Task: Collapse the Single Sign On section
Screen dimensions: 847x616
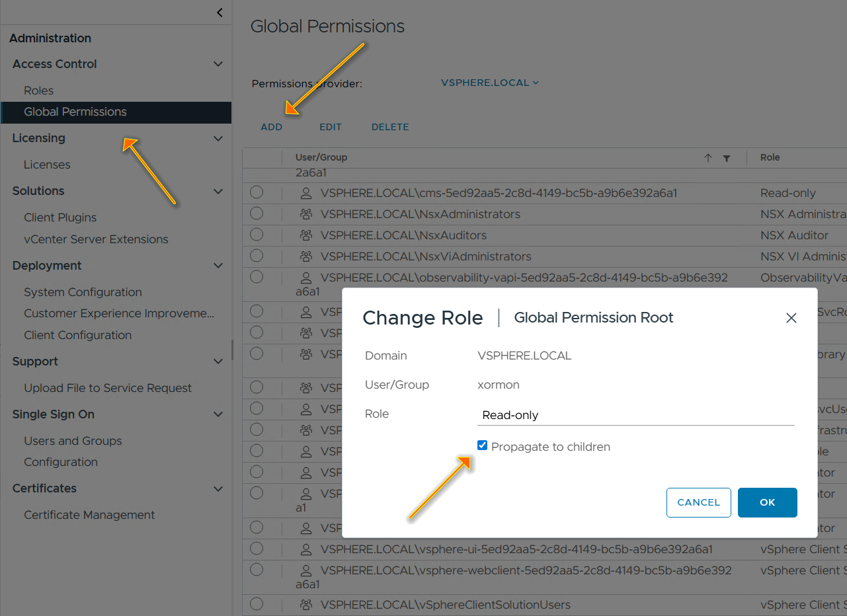Action: [x=218, y=414]
